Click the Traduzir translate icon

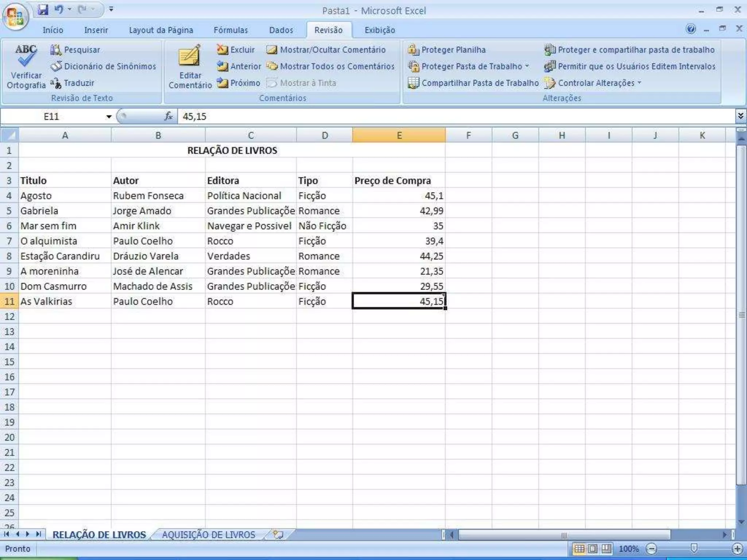56,83
